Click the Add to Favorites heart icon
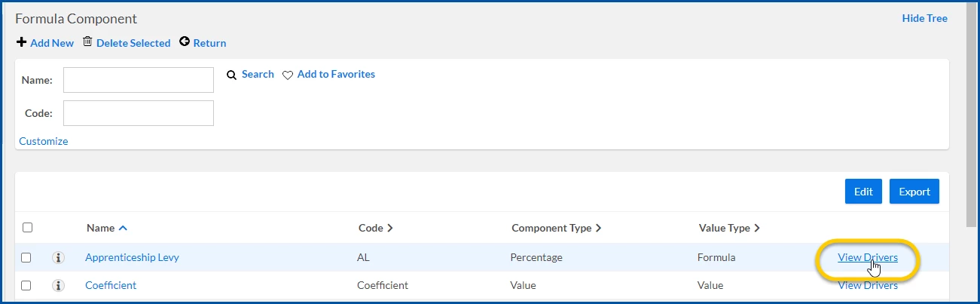 point(287,75)
